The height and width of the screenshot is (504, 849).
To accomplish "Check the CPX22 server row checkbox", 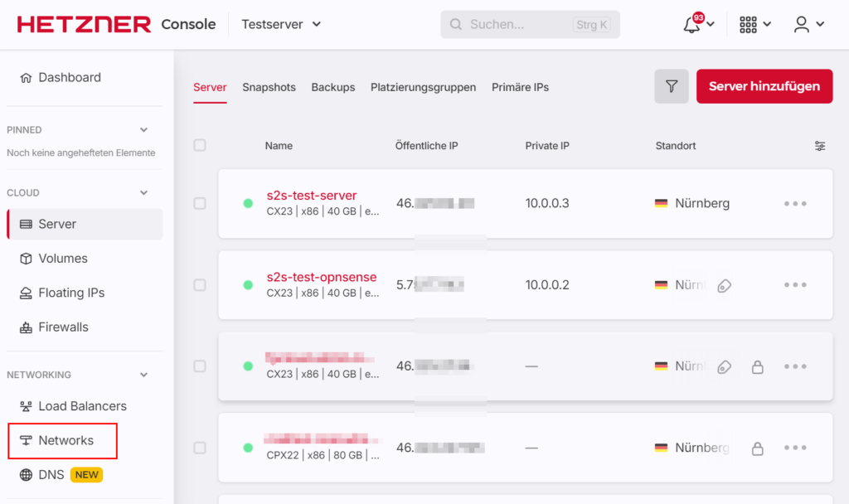I will tap(200, 448).
